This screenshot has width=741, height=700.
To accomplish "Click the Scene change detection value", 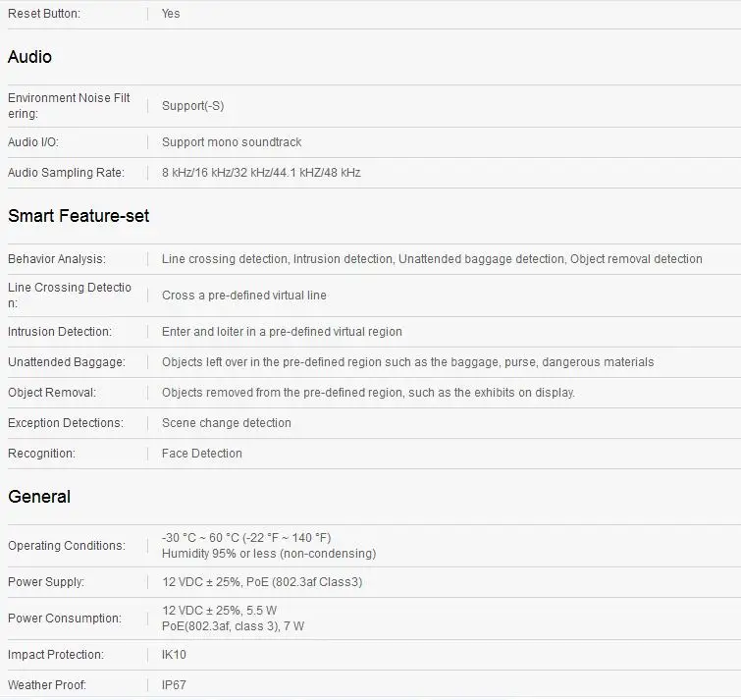I will click(x=227, y=422).
